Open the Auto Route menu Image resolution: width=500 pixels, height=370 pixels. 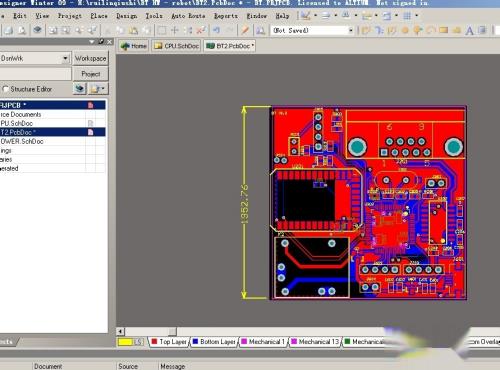188,16
